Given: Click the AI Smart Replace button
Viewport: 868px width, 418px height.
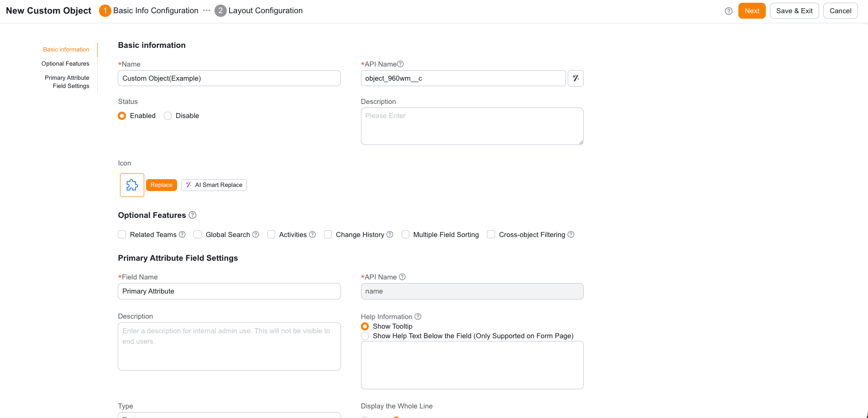Looking at the screenshot, I should click(214, 185).
